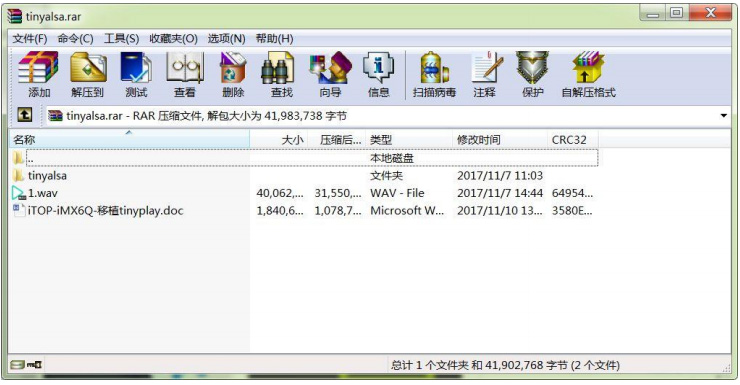The image size is (740, 385).
Task: Click the Delete (删除) toolbar icon
Action: coord(233,68)
